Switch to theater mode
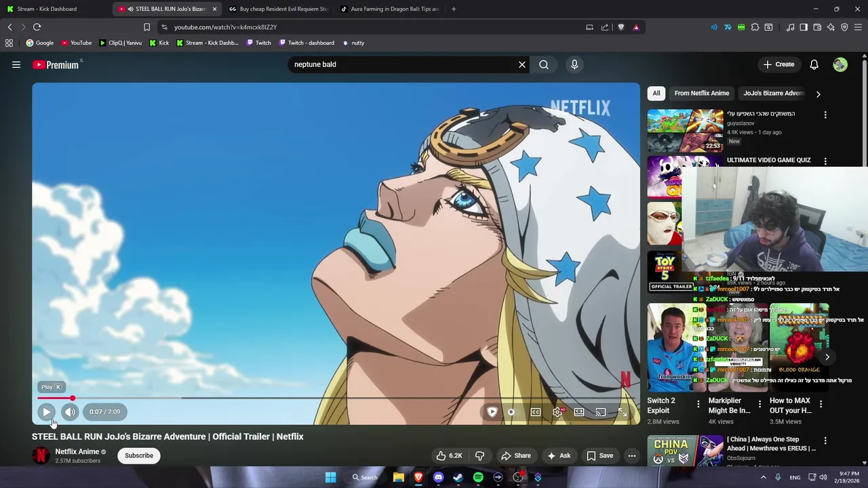The width and height of the screenshot is (868, 488). click(x=579, y=412)
